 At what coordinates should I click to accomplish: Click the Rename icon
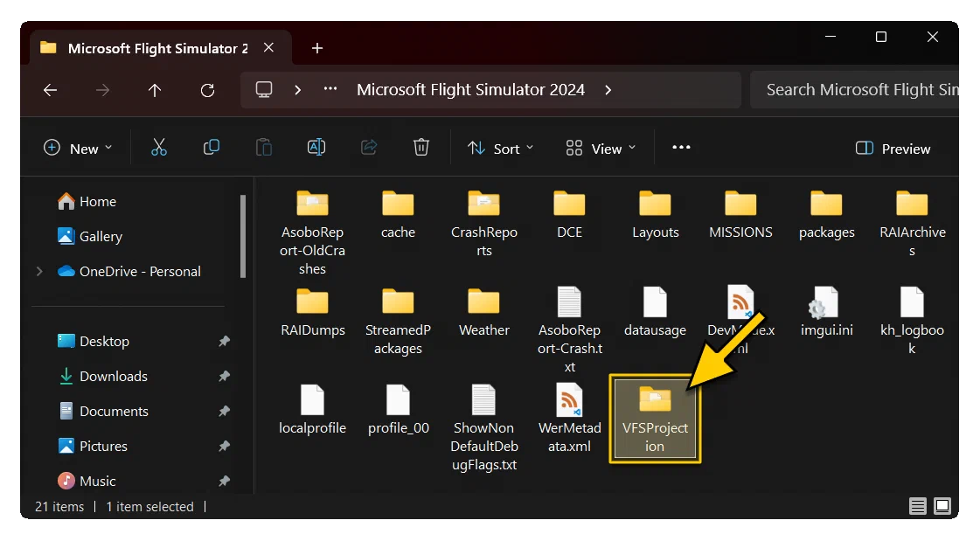click(x=316, y=148)
